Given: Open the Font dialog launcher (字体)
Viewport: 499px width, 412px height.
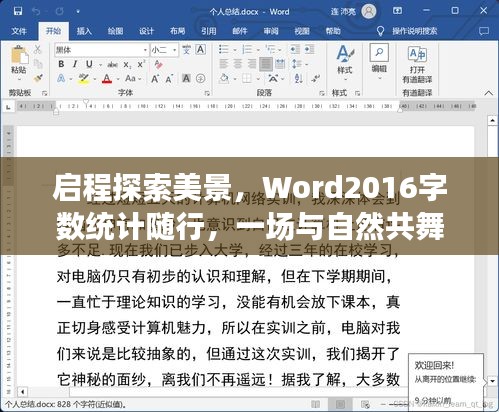Looking at the screenshot, I should pyautogui.click(x=207, y=93).
